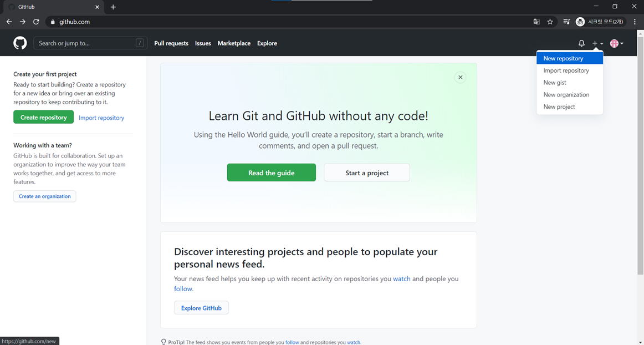The image size is (644, 345).
Task: Select New project in the dropdown
Action: click(x=570, y=106)
